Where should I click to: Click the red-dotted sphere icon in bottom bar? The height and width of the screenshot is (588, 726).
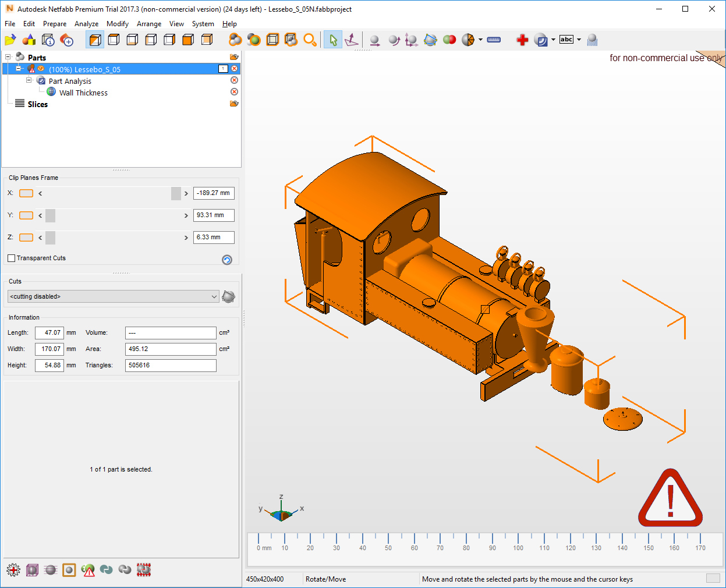144,569
